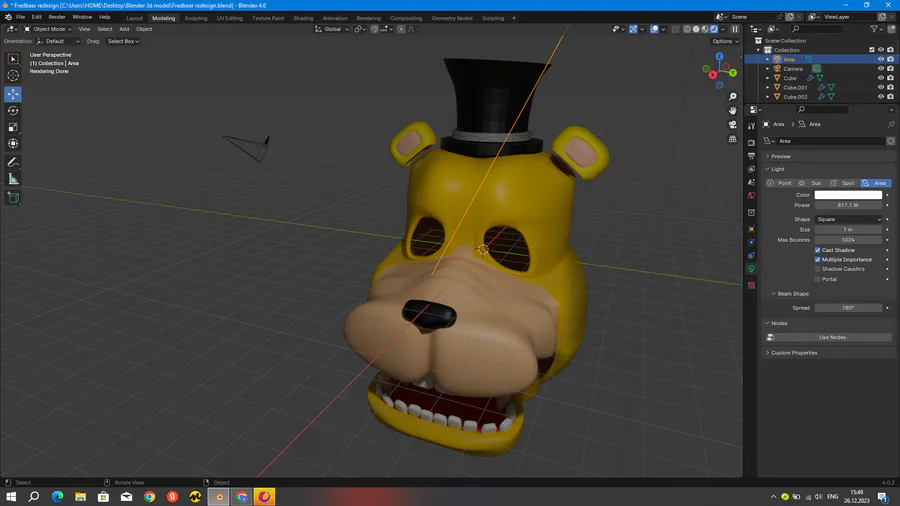Open the Object Constraints properties tab
This screenshot has height=506, width=900.
click(751, 255)
